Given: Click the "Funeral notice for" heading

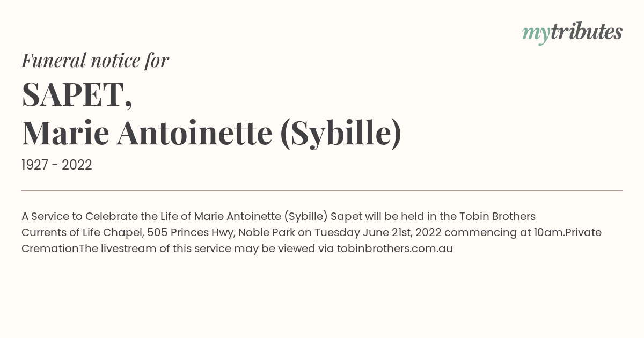Looking at the screenshot, I should click(95, 60).
